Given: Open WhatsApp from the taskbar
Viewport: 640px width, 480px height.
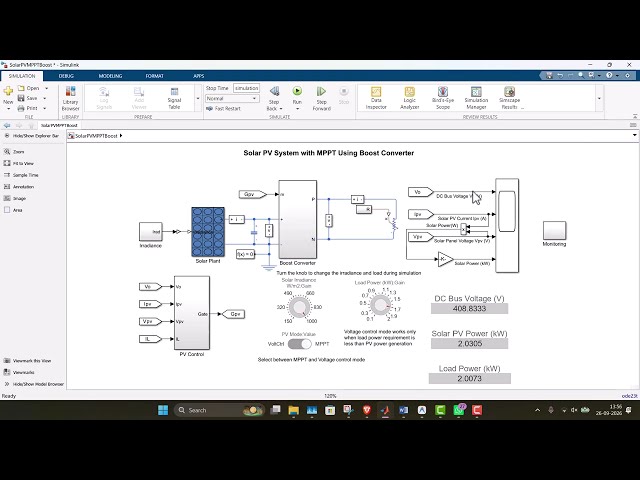Looking at the screenshot, I should [x=459, y=410].
